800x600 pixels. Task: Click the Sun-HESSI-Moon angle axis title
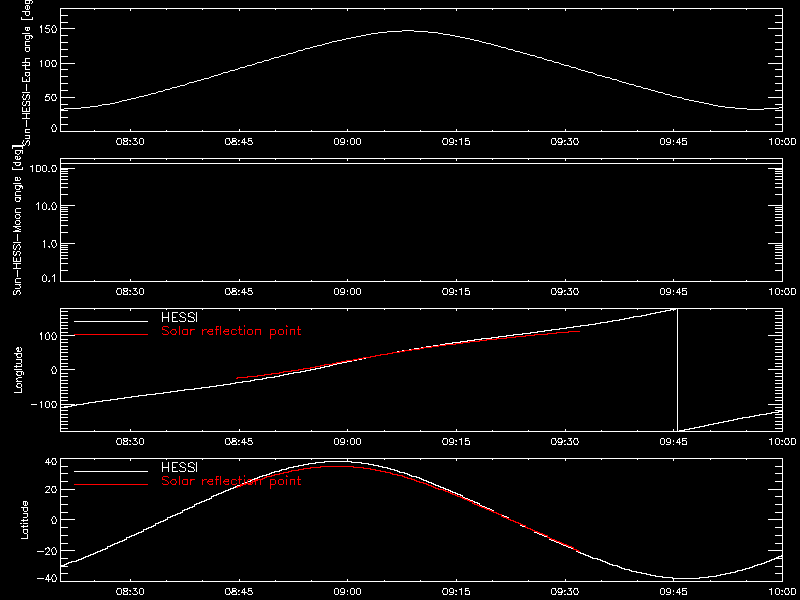tap(17, 219)
